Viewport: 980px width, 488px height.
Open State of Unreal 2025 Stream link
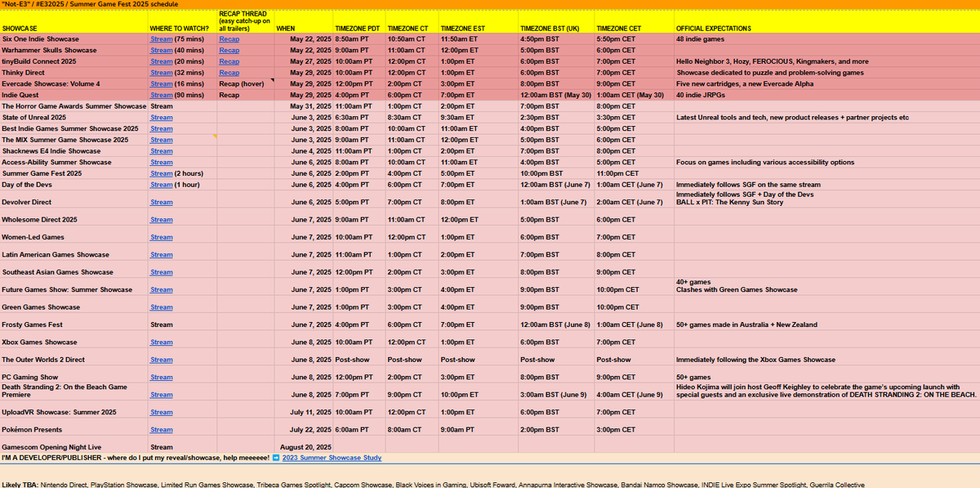point(161,118)
